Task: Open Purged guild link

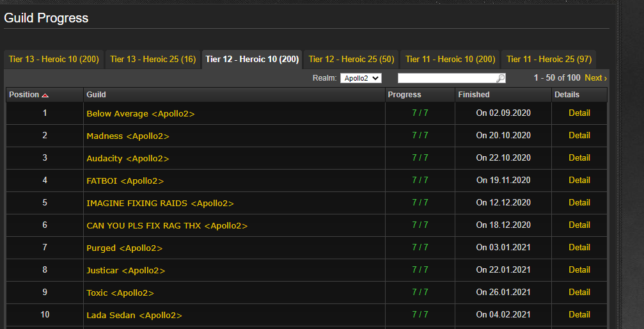Action: pos(125,248)
